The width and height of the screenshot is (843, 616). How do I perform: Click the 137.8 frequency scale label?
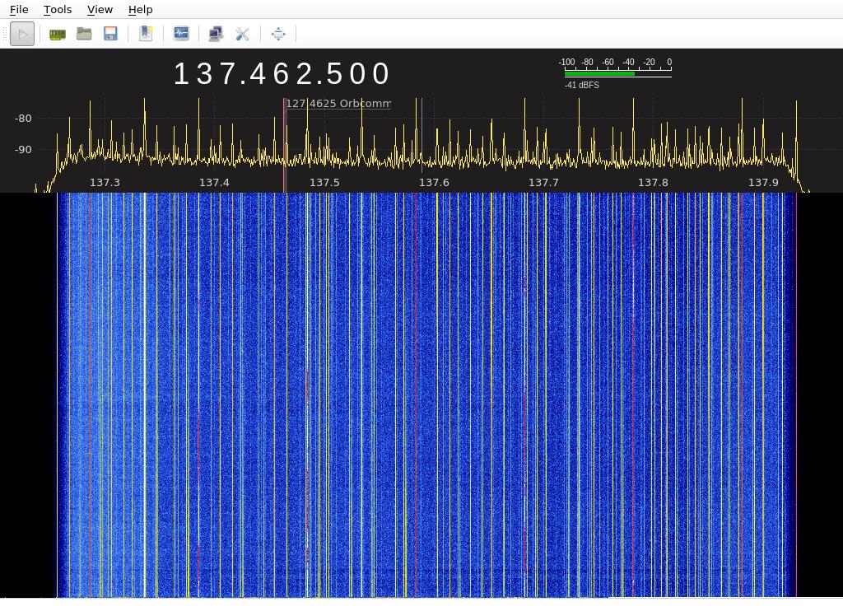pyautogui.click(x=653, y=183)
